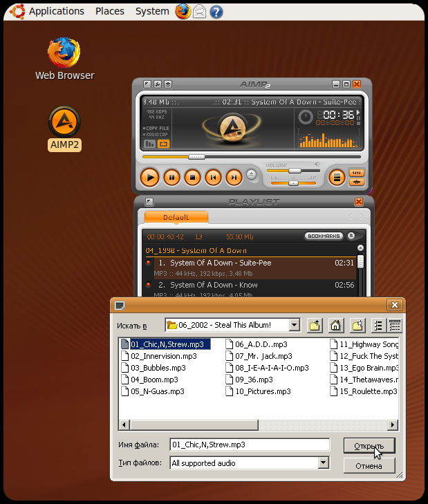
Task: Toggle playlist window with round orange button
Action: point(337,177)
